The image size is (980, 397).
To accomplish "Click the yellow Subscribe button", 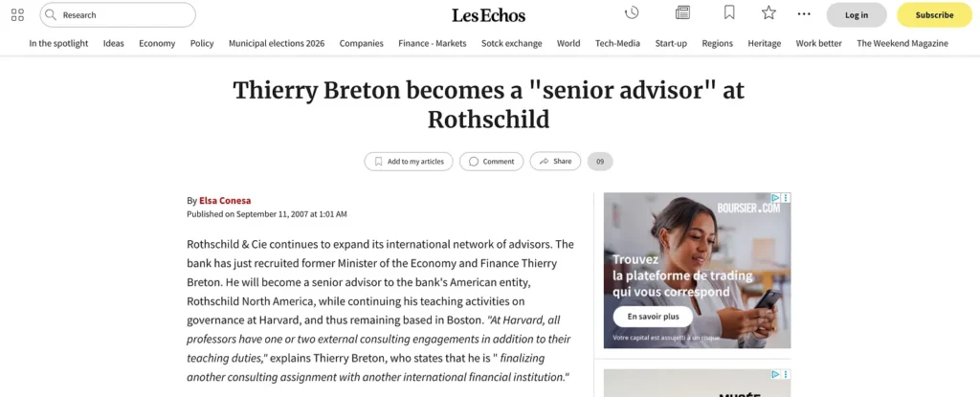I will tap(934, 15).
